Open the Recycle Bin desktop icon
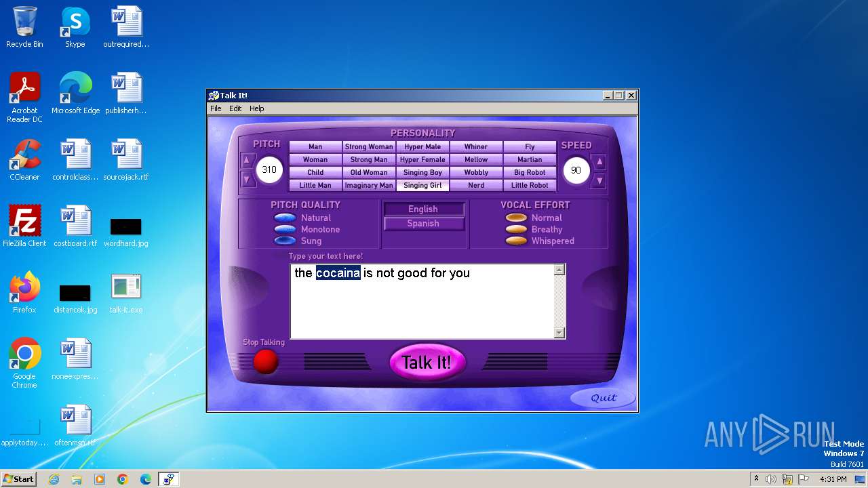Viewport: 868px width, 488px height. coord(24,28)
